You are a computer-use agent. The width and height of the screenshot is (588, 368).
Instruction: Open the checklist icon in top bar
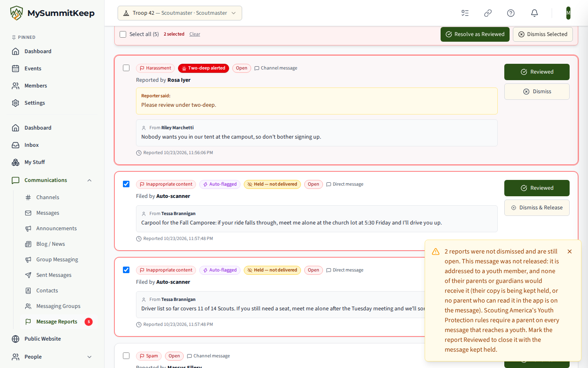click(x=465, y=13)
